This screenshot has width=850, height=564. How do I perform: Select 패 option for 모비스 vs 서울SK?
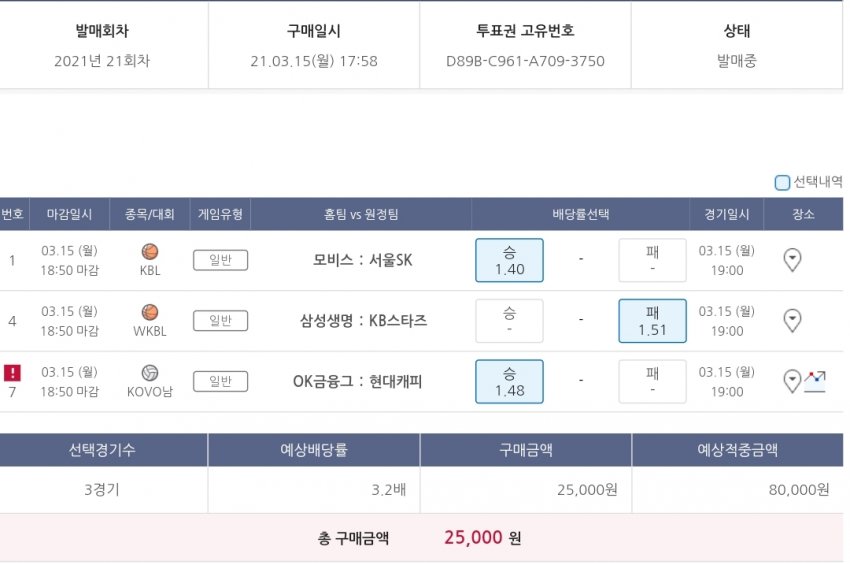652,260
